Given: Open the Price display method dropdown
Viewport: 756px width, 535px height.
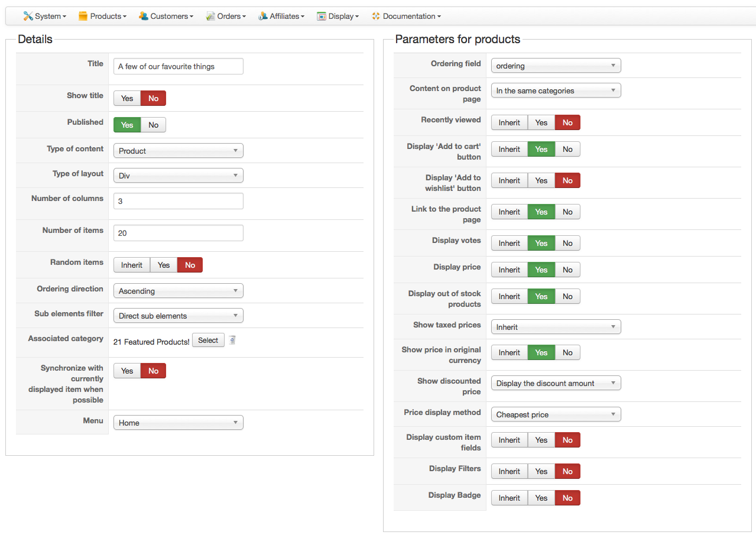Looking at the screenshot, I should coord(556,414).
